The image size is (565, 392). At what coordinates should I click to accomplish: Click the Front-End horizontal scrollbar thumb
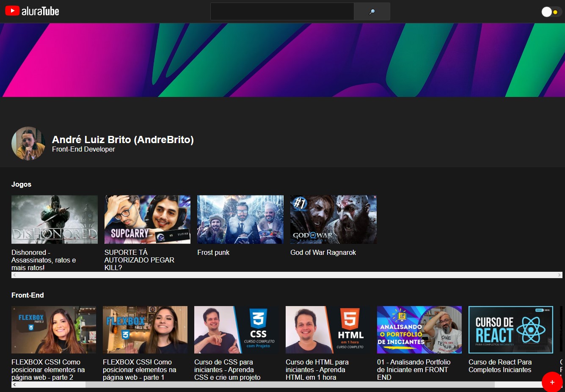[290, 385]
